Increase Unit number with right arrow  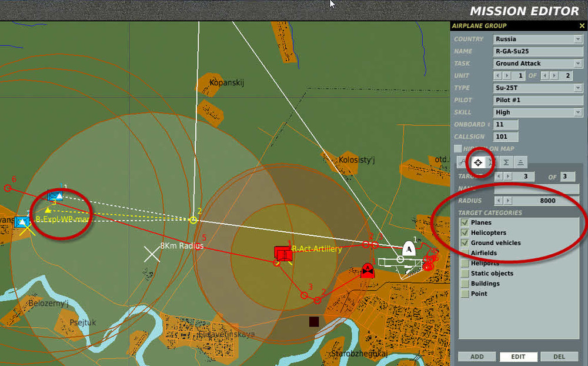pos(507,75)
